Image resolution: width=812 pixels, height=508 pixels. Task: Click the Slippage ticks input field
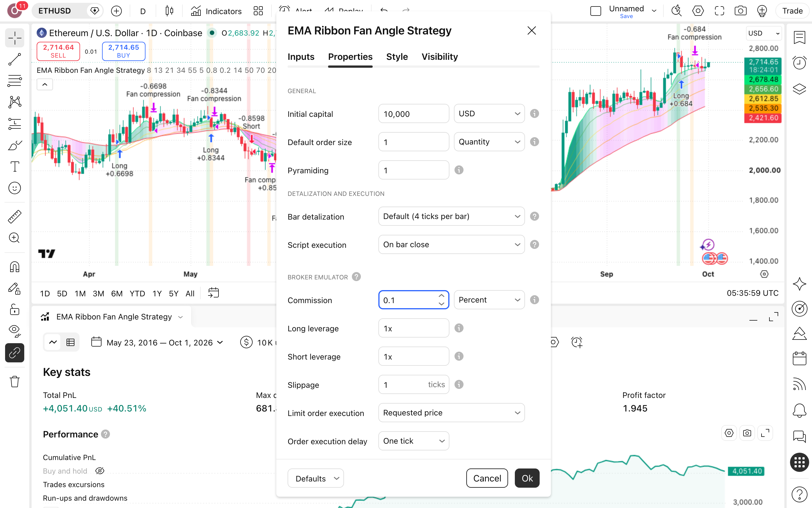[413, 384]
